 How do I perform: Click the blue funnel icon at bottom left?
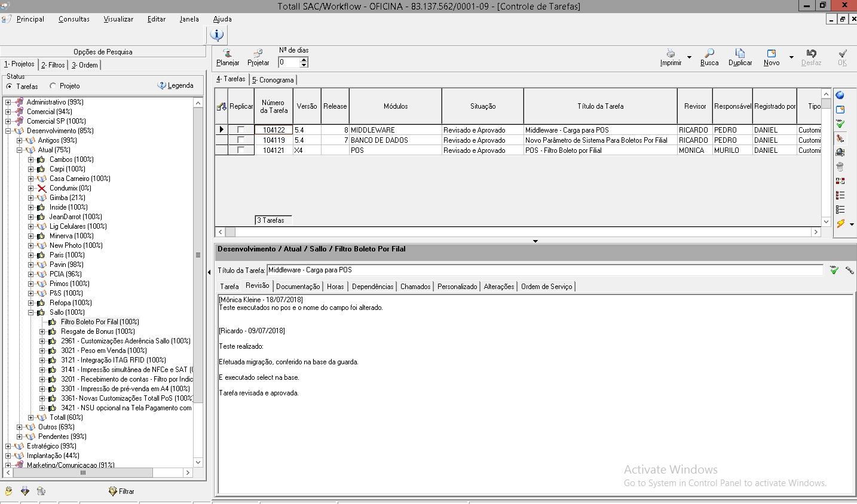pyautogui.click(x=25, y=491)
